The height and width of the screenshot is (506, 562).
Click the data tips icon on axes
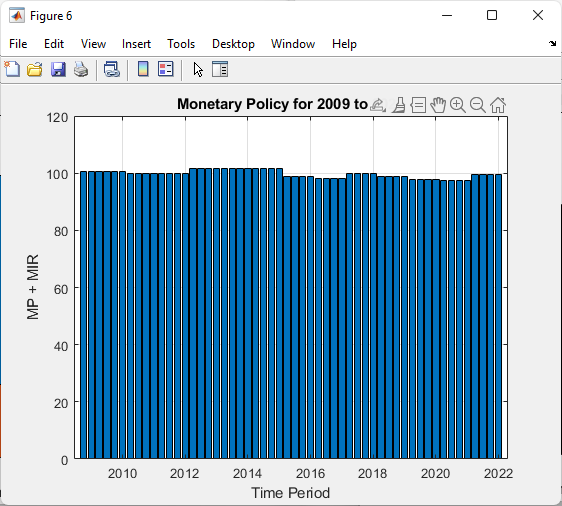(418, 105)
